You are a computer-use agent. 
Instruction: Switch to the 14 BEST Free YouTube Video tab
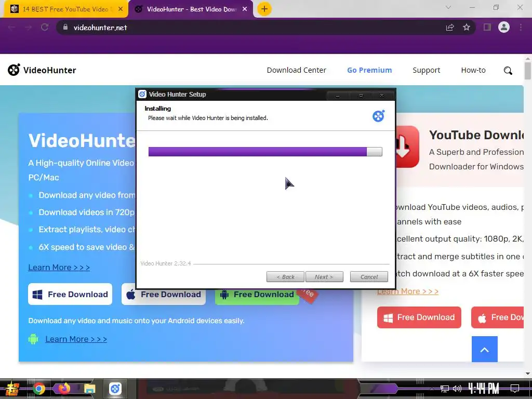click(65, 9)
